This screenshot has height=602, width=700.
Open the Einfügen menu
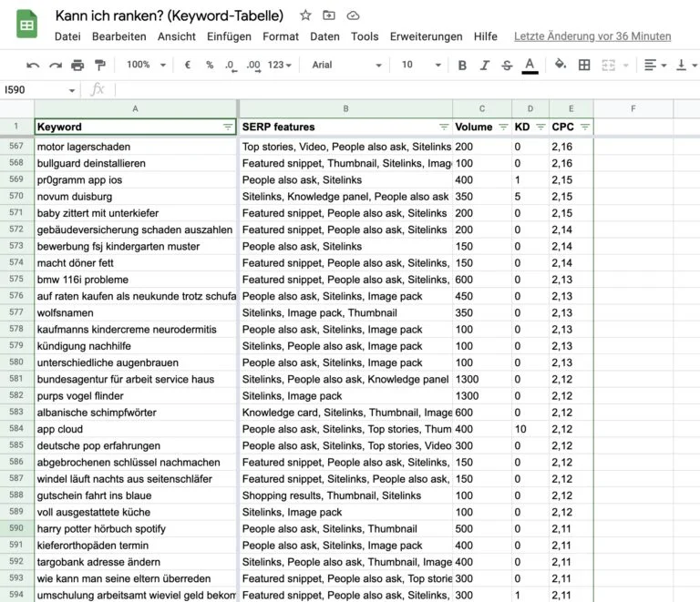(x=229, y=36)
